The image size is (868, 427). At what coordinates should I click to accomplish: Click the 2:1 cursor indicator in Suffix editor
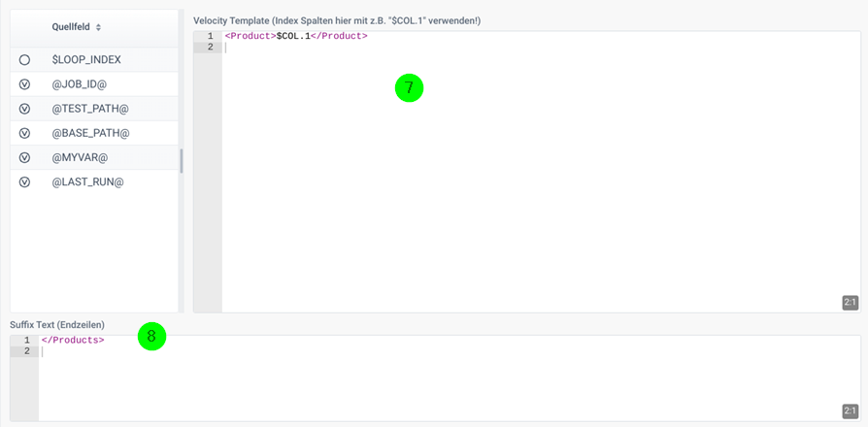[x=851, y=411]
